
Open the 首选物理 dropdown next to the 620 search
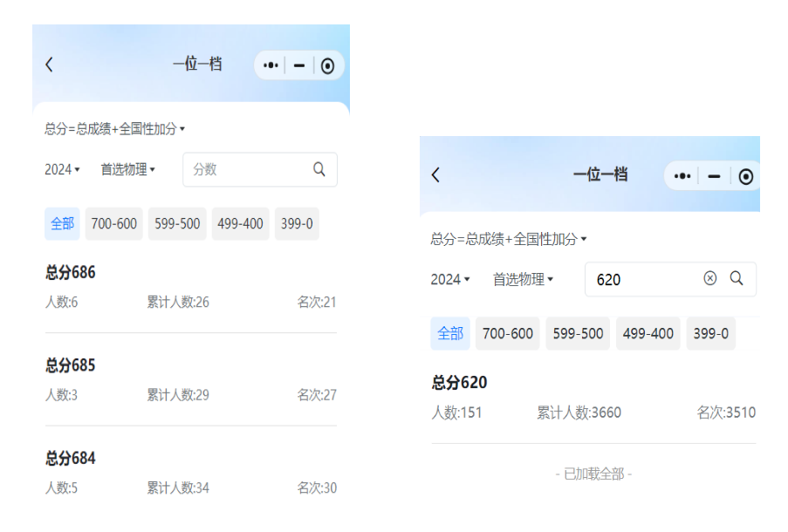(x=522, y=279)
